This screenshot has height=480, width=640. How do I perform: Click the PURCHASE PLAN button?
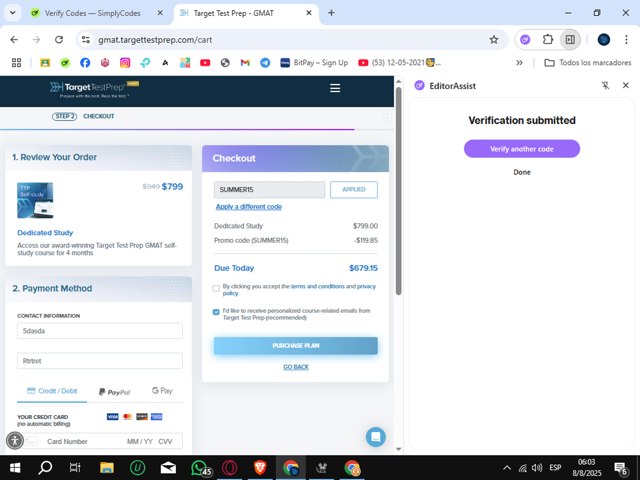click(x=296, y=346)
